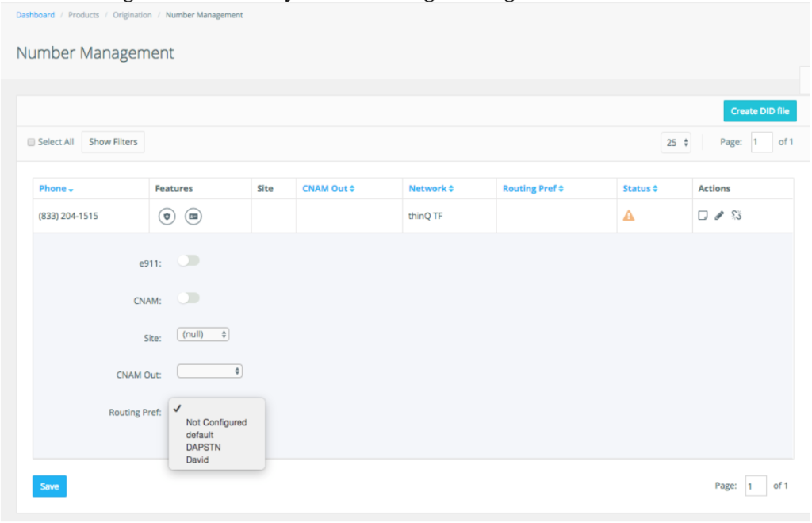
Task: Enable the Select All checkbox
Action: click(x=31, y=141)
